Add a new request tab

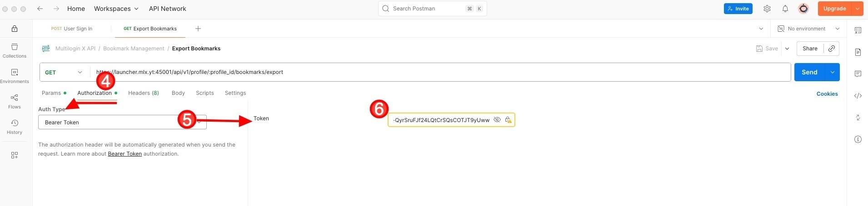pyautogui.click(x=198, y=29)
